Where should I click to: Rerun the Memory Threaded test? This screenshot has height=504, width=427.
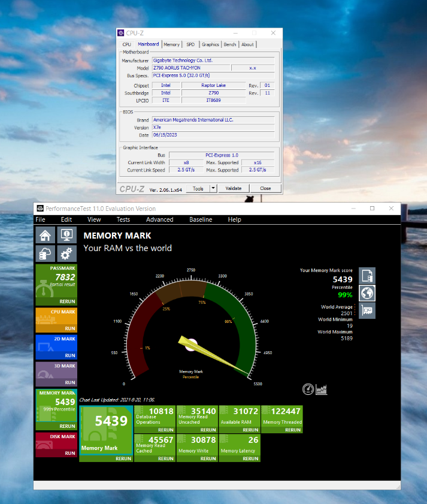pyautogui.click(x=293, y=430)
